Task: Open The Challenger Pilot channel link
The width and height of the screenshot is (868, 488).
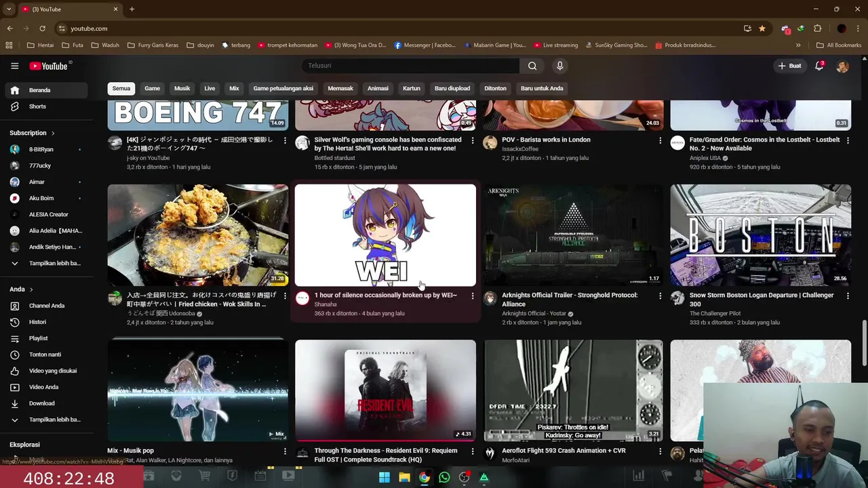Action: 715,314
